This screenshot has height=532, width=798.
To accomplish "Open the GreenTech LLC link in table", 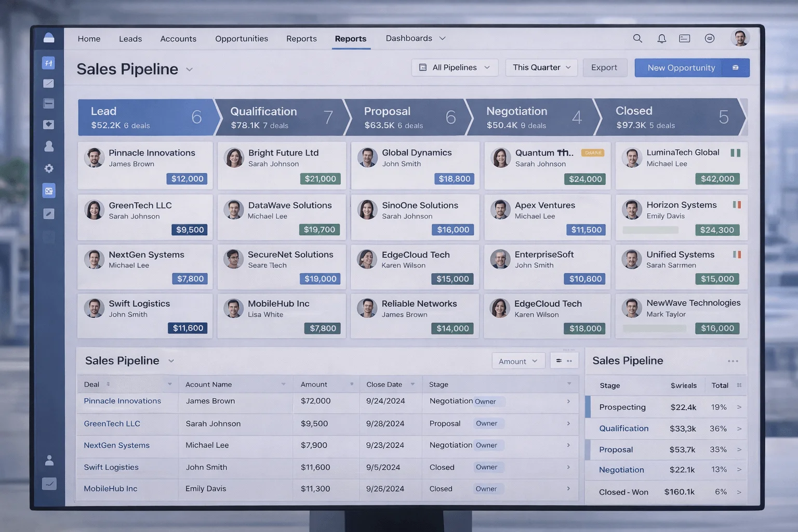I will coord(112,424).
